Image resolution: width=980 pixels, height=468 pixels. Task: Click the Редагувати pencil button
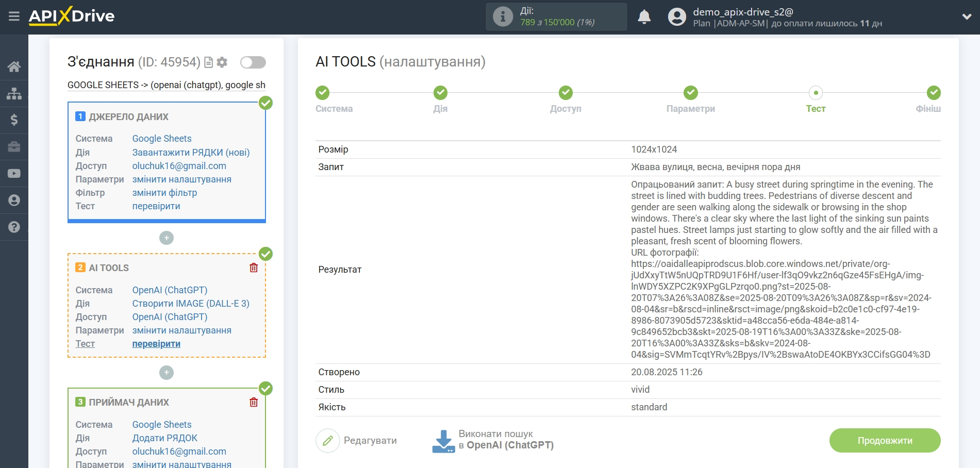coord(328,441)
